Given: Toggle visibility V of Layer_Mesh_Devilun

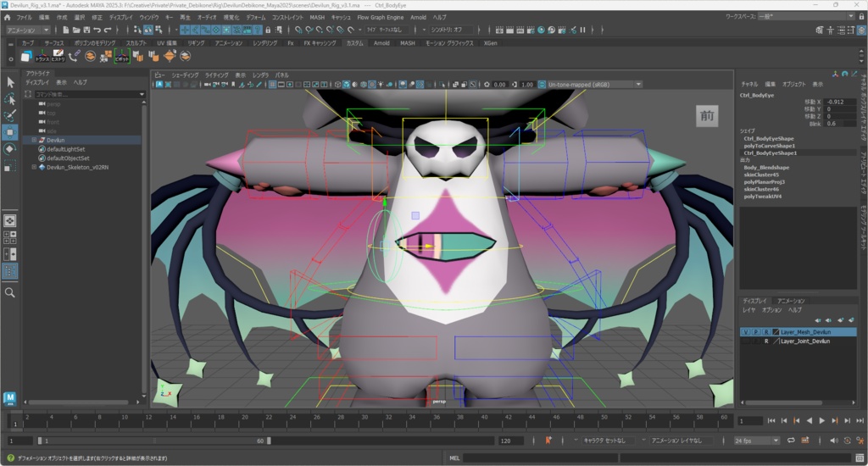Looking at the screenshot, I should coord(745,332).
